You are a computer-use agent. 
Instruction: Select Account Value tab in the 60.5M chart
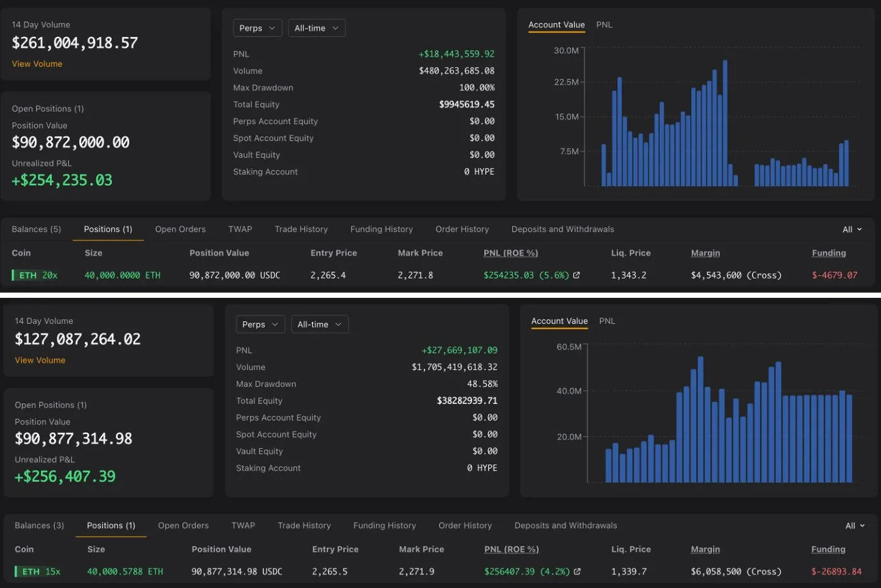(x=559, y=321)
